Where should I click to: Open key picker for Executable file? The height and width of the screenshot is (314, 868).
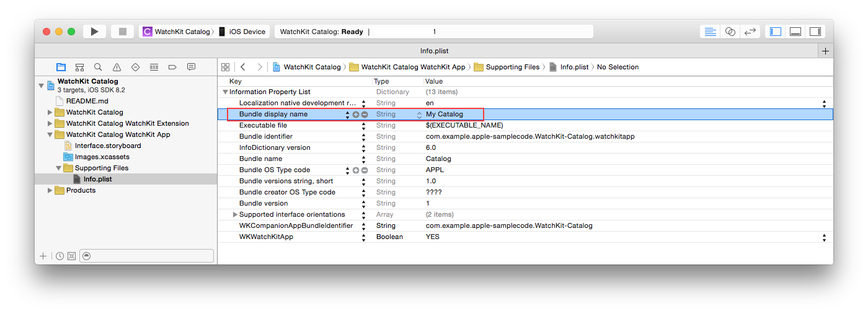pos(364,126)
